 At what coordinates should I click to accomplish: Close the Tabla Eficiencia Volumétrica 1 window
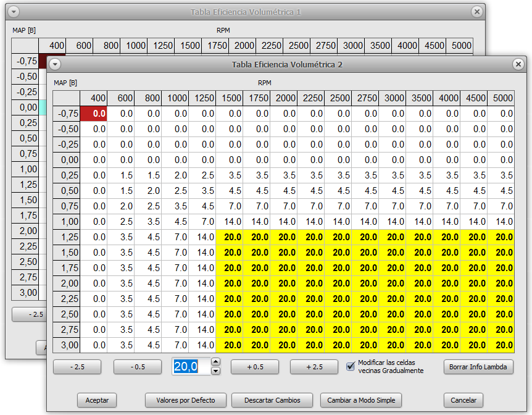point(476,12)
